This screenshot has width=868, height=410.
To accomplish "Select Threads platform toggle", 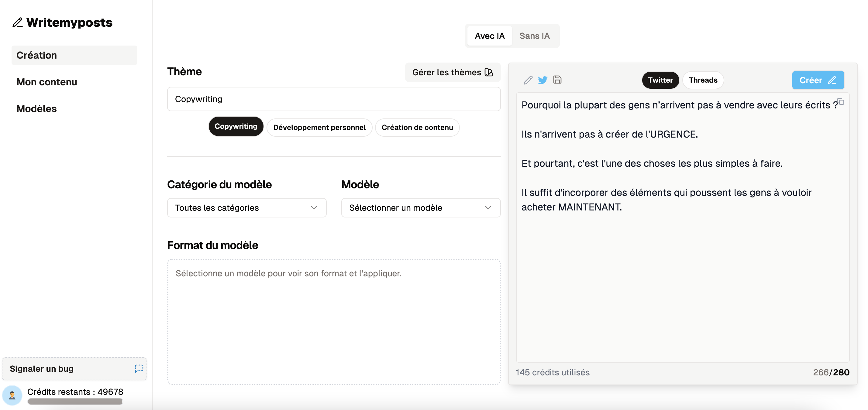I will coord(704,80).
